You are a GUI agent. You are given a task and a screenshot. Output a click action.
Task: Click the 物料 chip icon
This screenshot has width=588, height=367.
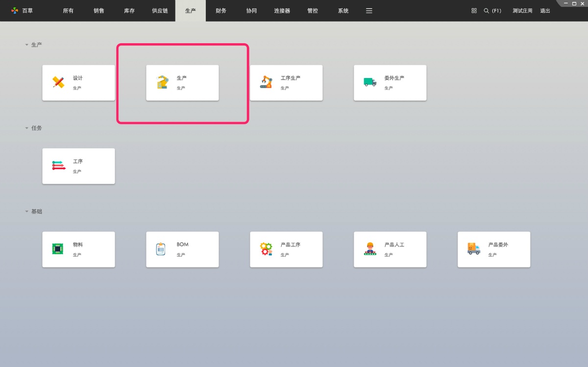[58, 249]
